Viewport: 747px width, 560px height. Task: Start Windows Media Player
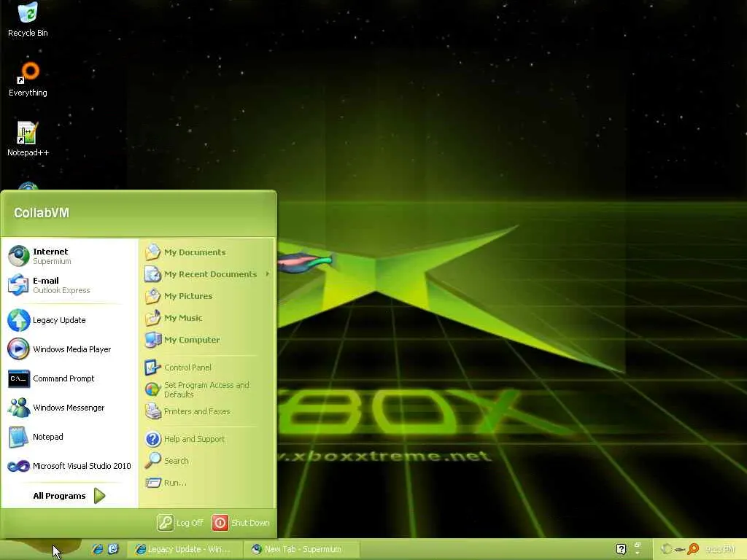pos(69,349)
